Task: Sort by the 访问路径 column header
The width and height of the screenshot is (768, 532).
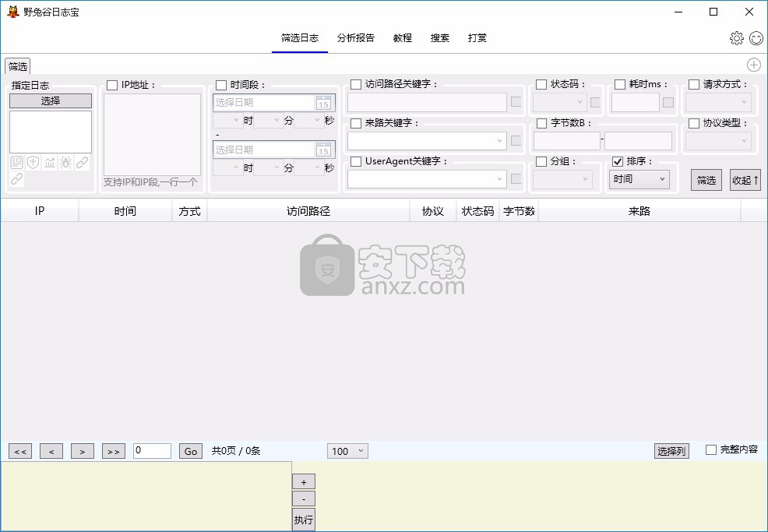Action: pos(308,211)
